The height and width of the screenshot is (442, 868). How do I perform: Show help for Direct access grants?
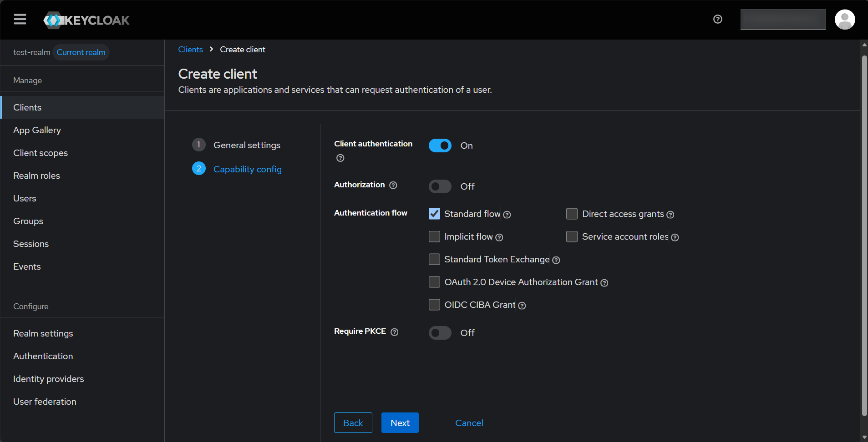tap(670, 215)
